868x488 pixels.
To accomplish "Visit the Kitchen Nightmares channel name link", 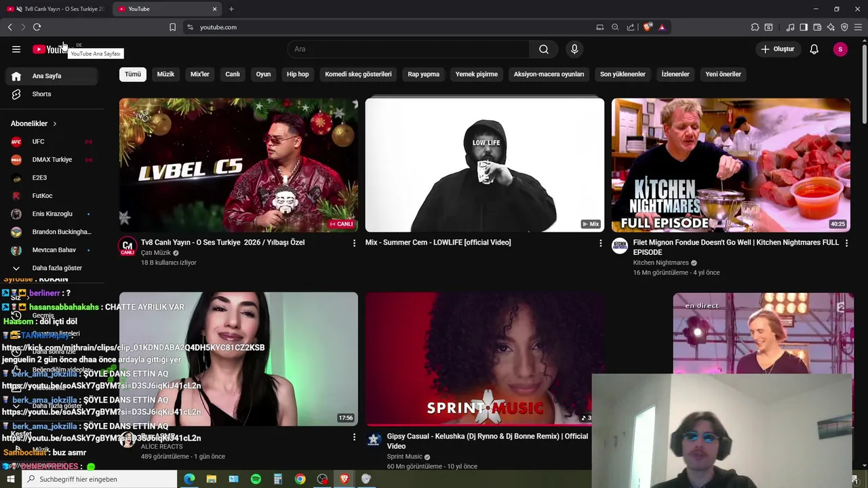I will click(660, 262).
